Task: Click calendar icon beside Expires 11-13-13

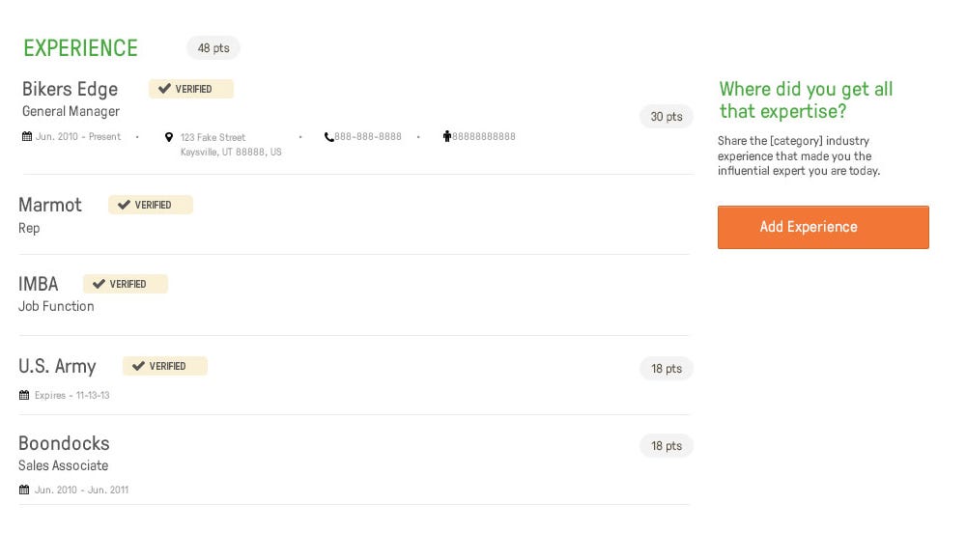Action: tap(24, 396)
